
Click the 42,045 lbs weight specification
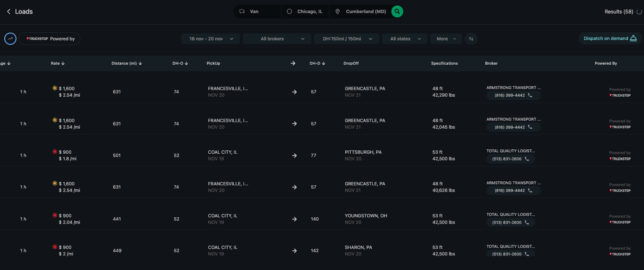tap(444, 127)
